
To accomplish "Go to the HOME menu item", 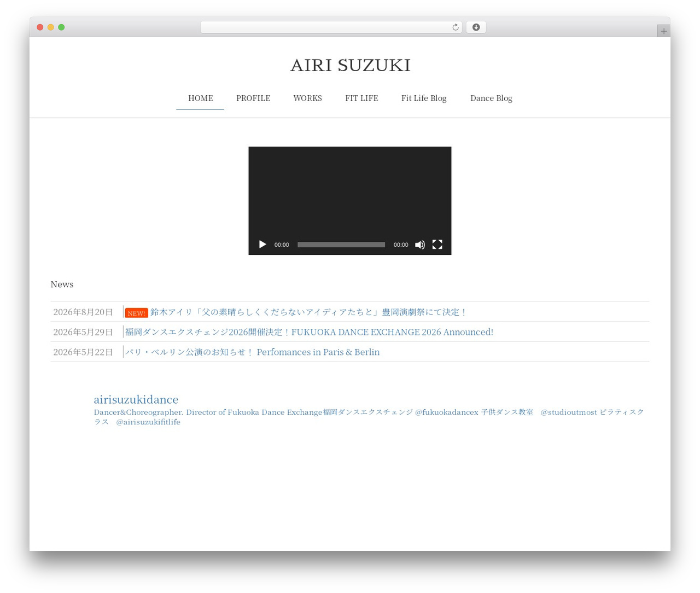I will (x=201, y=98).
